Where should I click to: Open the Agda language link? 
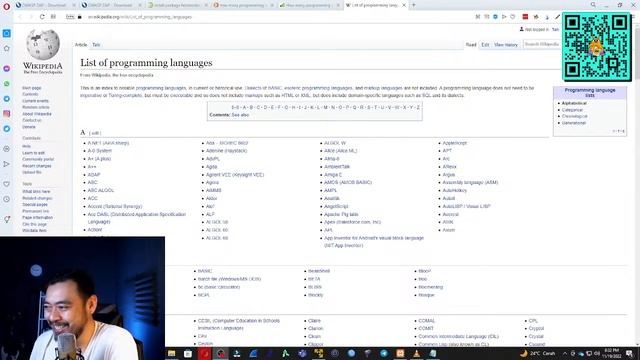pos(211,167)
